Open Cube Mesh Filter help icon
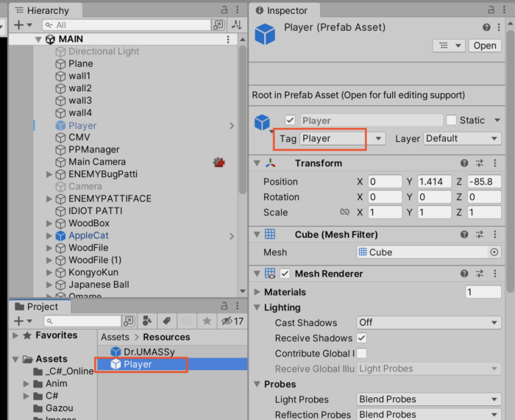This screenshot has height=420, width=515. 464,235
